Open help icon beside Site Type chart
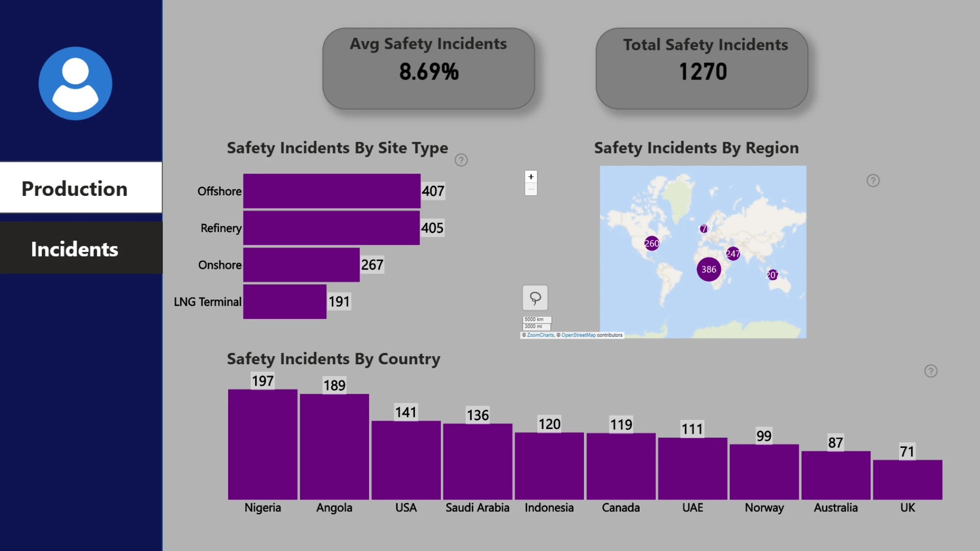The width and height of the screenshot is (980, 551). pyautogui.click(x=461, y=160)
